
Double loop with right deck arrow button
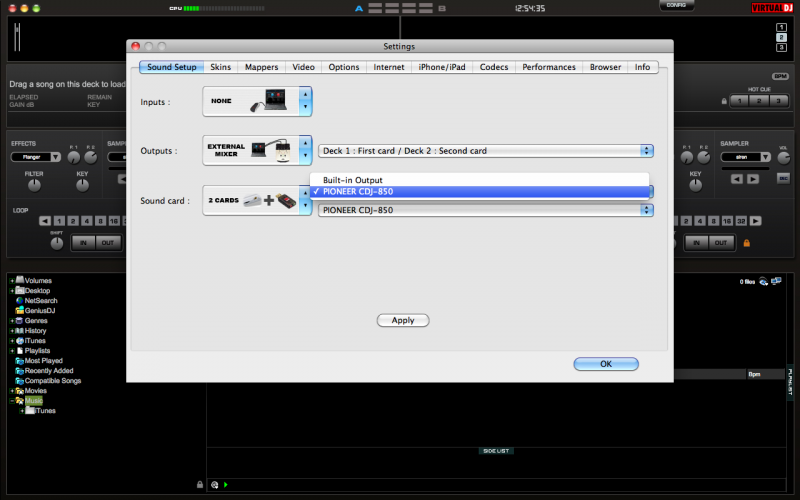click(756, 221)
